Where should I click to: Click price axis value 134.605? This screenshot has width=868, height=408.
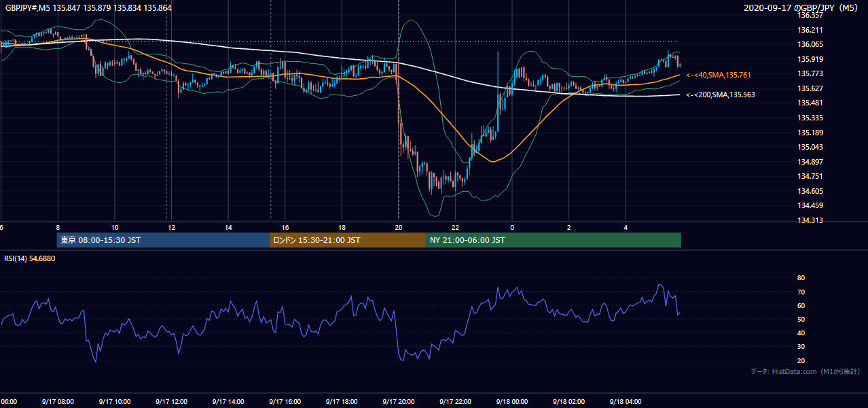point(810,191)
